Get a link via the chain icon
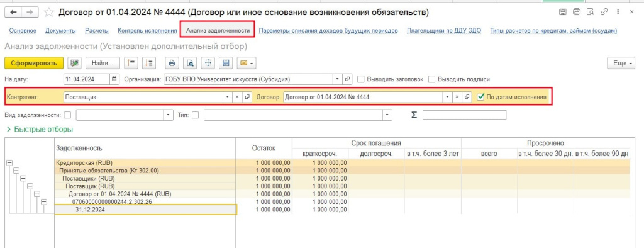Viewport: 644px width, 248px height. 604,12
